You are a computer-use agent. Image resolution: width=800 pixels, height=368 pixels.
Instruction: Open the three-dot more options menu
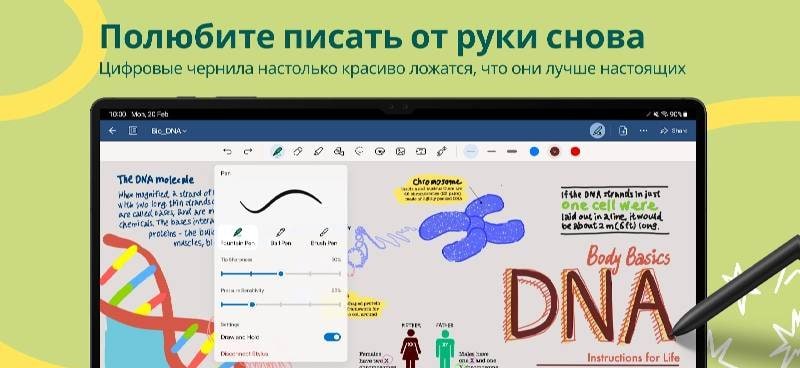(x=643, y=131)
